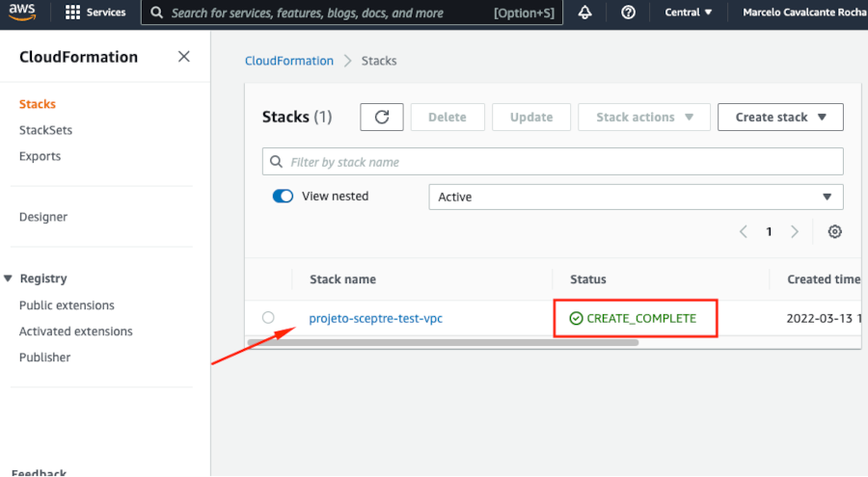This screenshot has width=868, height=477.
Task: Go to next page of stacks
Action: pos(795,231)
